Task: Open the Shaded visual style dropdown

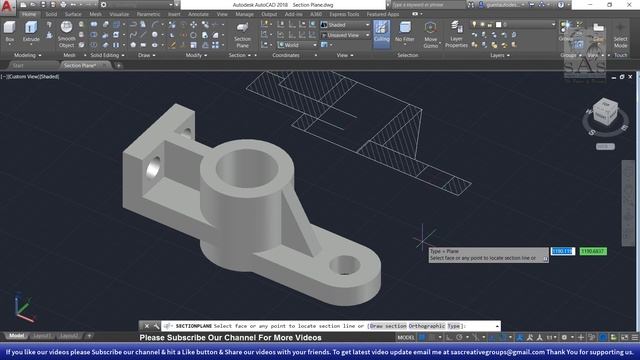Action: tap(345, 25)
